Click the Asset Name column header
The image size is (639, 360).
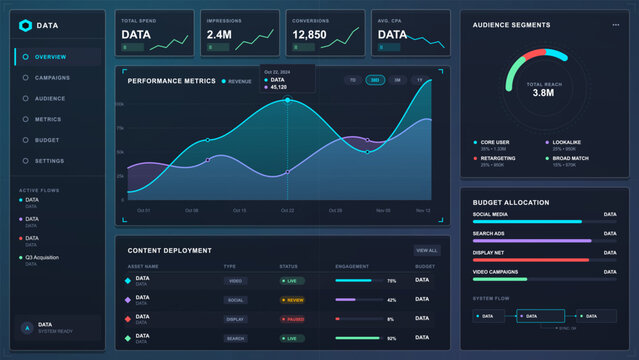pos(143,266)
